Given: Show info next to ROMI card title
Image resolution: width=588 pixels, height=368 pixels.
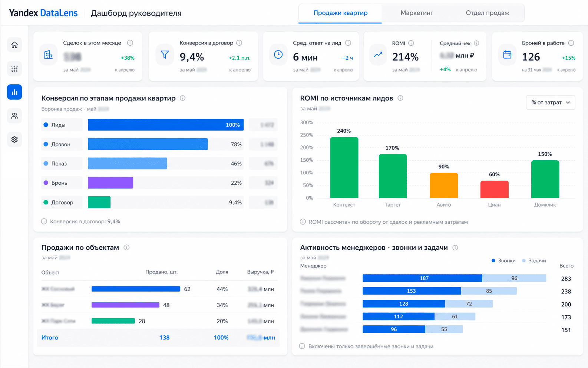Looking at the screenshot, I should point(411,43).
